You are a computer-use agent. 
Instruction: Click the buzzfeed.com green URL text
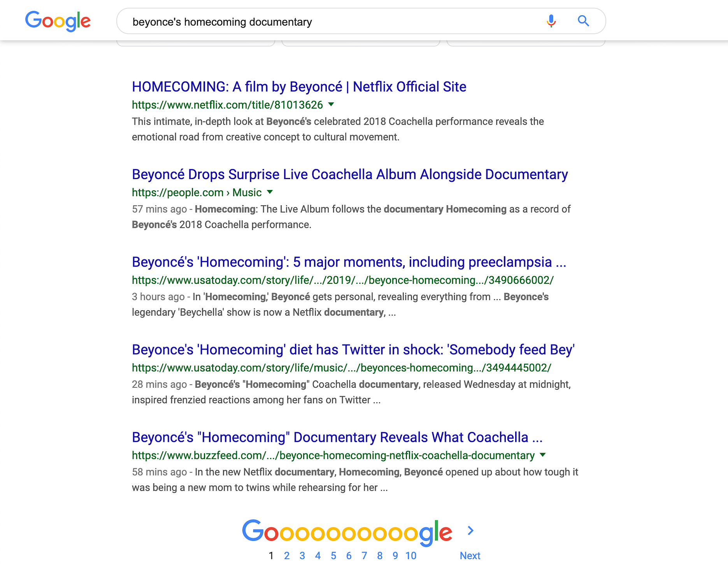tap(331, 456)
